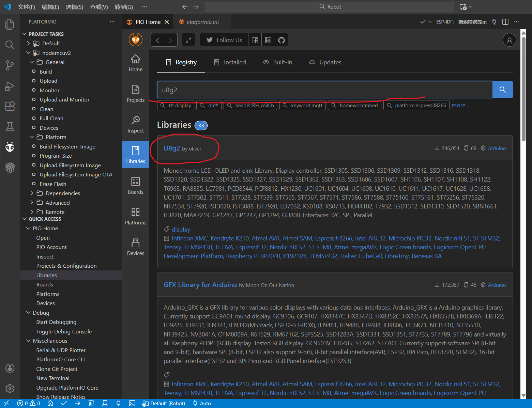
Task: Open PlatformIO terminal icon in status bar
Action: pyautogui.click(x=132, y=403)
